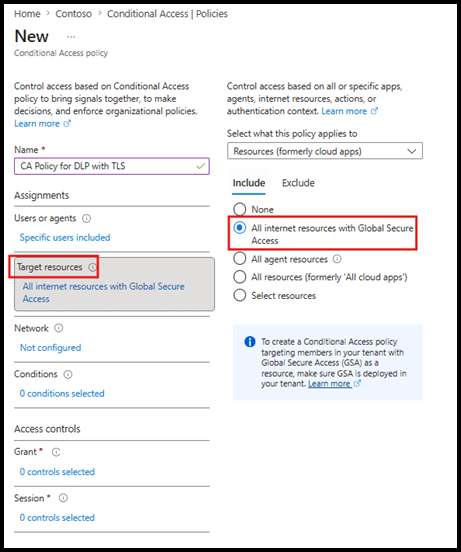Screen dimensions: 461x552
Task: Choose Select resources radio option
Action: [240, 295]
